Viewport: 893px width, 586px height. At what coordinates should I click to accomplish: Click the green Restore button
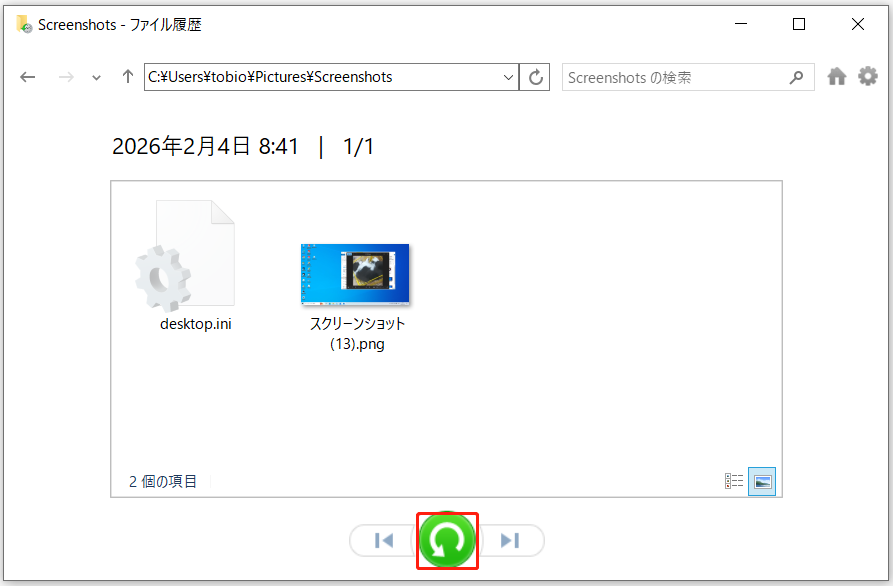[447, 540]
